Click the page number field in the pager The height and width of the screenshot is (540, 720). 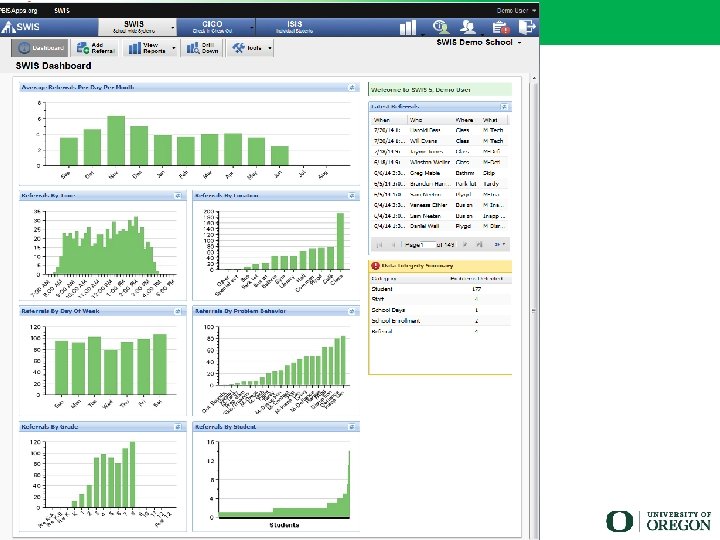(x=428, y=245)
